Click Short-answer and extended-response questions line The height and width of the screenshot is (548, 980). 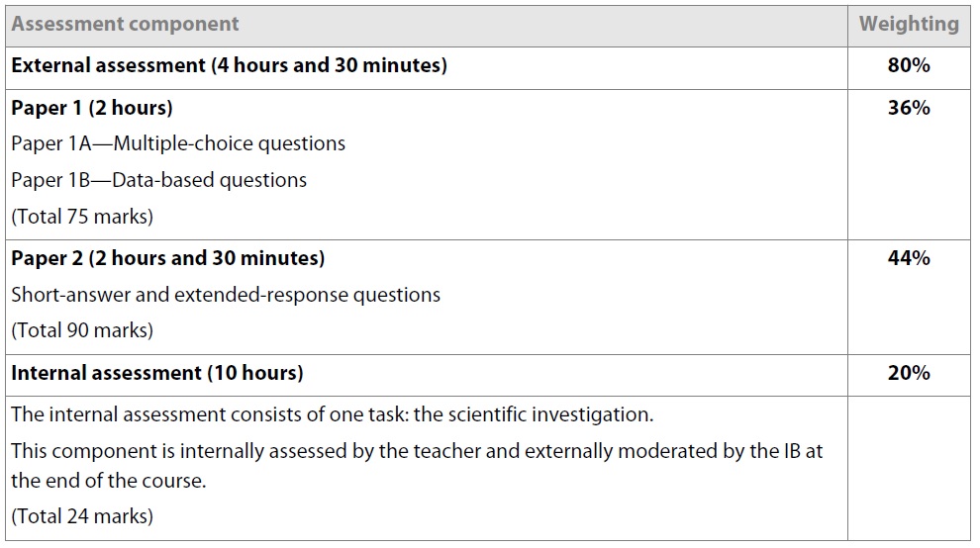coord(226,295)
